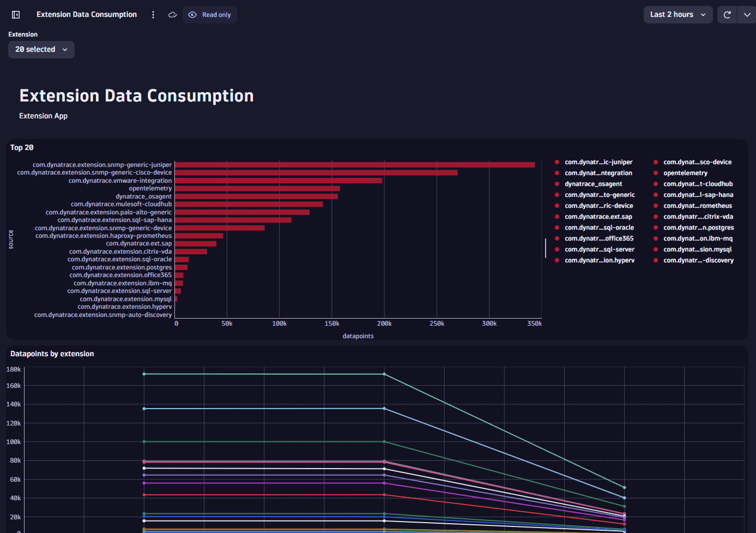Click the Extension App subtitle
Image resolution: width=756 pixels, height=533 pixels.
[44, 116]
